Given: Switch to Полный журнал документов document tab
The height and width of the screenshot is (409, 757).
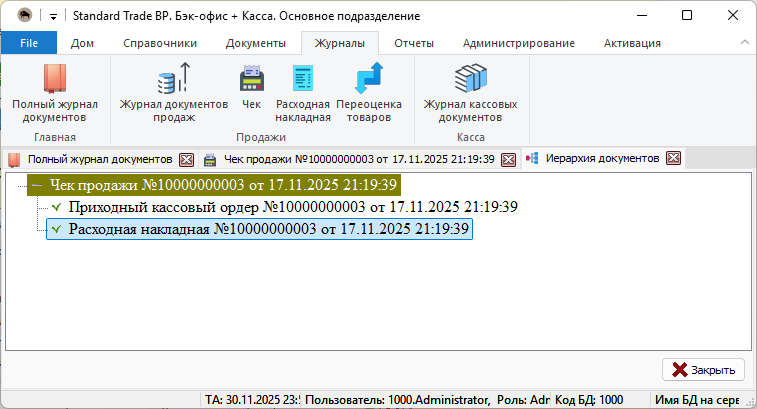Looking at the screenshot, I should [100, 159].
